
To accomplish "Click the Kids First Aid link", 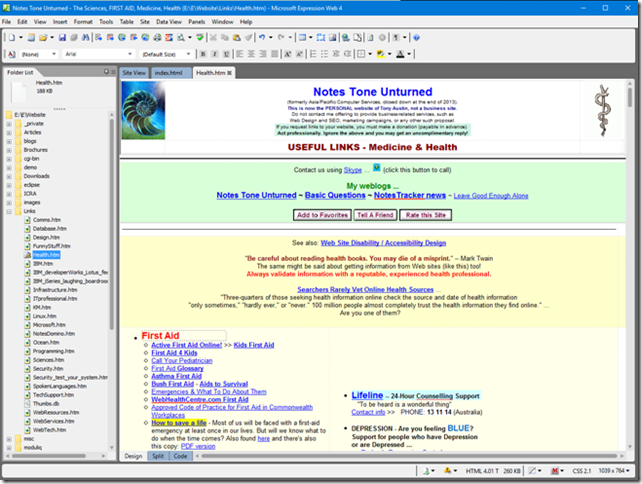I will pyautogui.click(x=254, y=345).
